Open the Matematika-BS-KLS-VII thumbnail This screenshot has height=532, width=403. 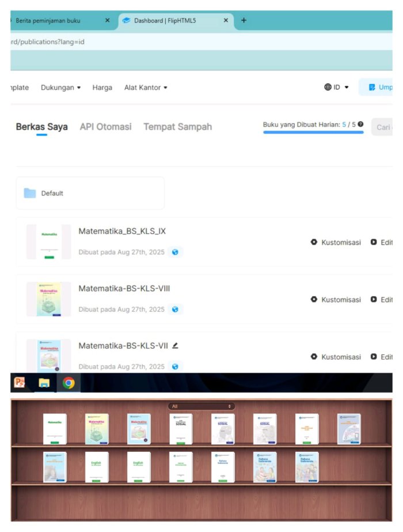point(49,356)
